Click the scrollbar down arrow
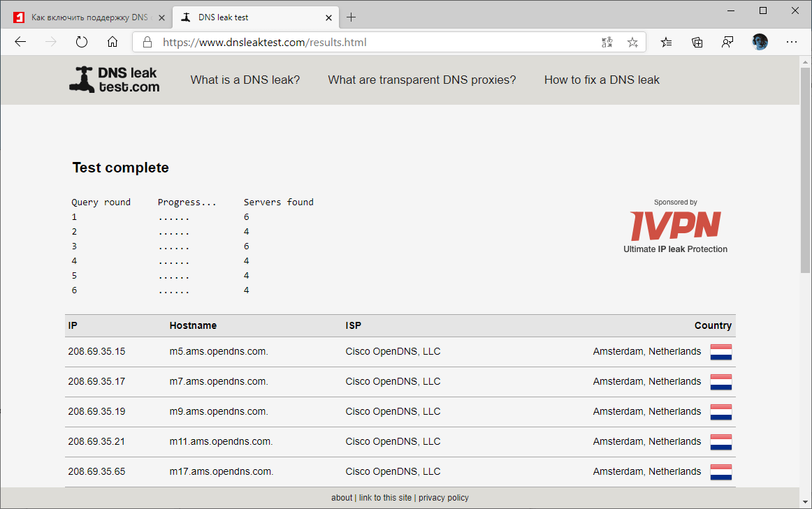Viewport: 812px width, 509px height. point(805,502)
